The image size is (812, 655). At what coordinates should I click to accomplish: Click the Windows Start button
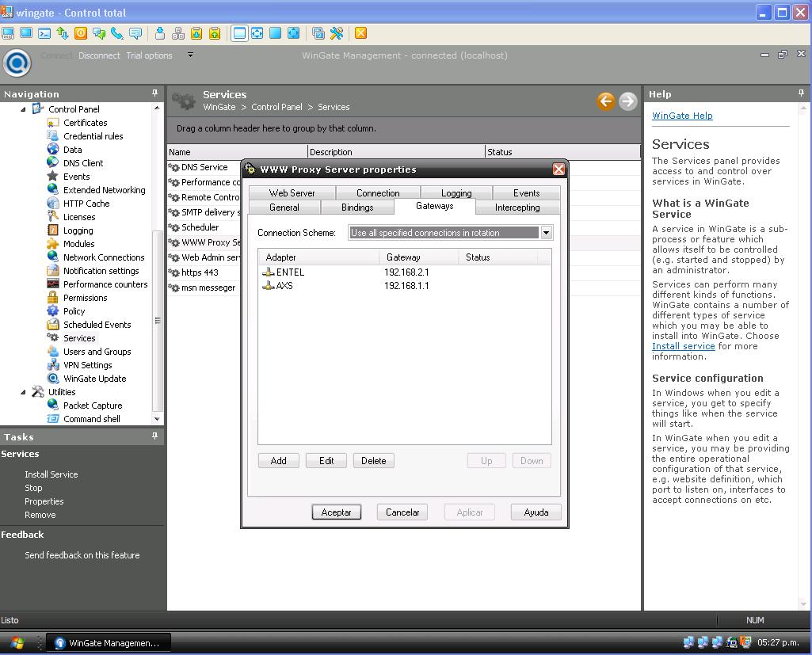point(17,643)
